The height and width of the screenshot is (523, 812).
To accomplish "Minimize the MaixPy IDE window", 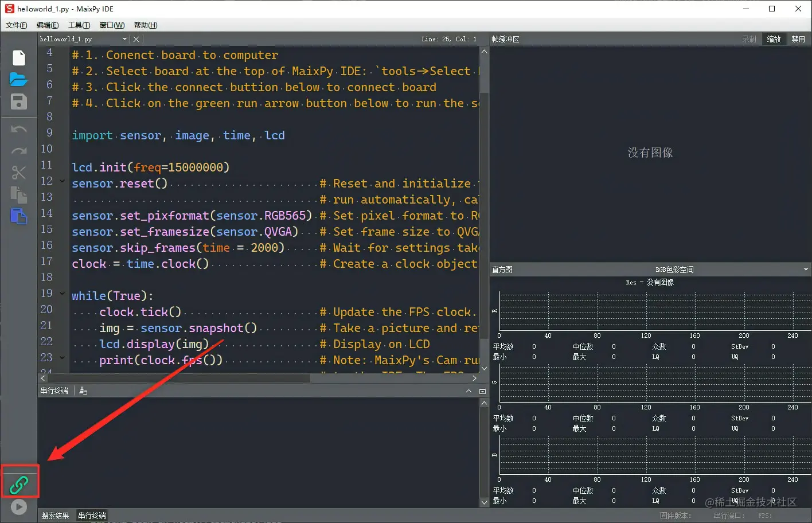I will tap(746, 9).
